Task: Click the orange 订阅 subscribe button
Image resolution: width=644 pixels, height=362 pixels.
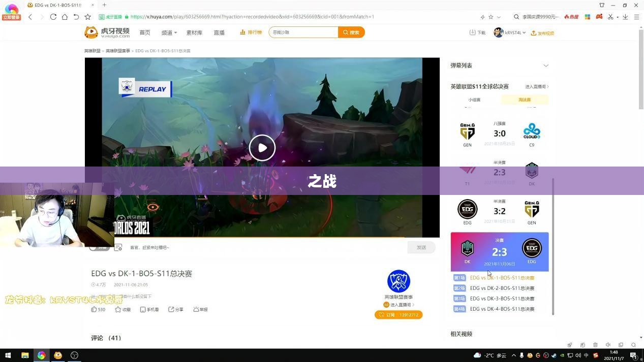Action: click(398, 315)
